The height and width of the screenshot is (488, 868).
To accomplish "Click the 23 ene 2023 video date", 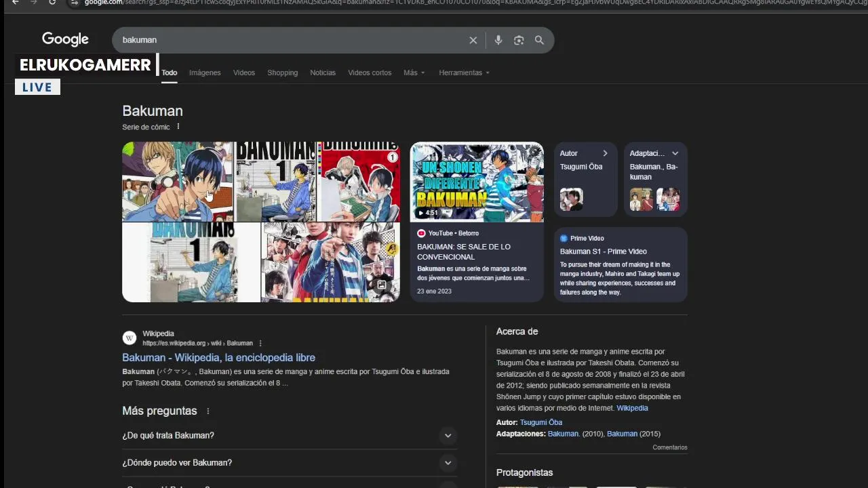I will pos(434,291).
